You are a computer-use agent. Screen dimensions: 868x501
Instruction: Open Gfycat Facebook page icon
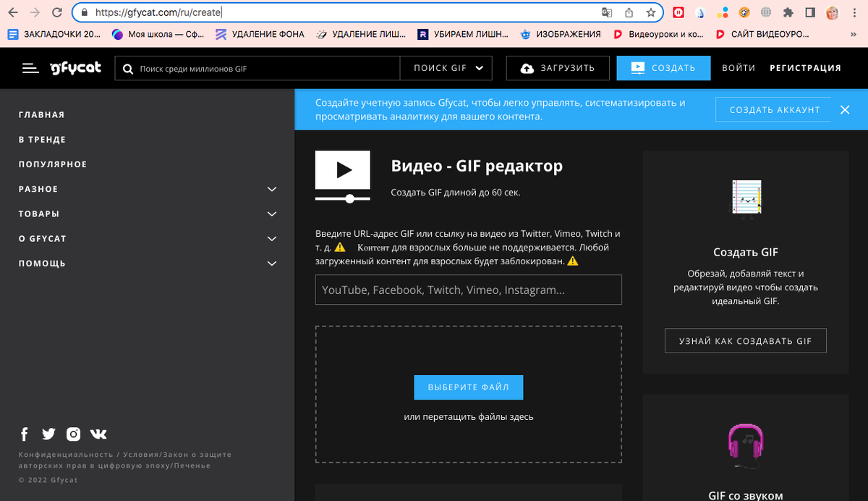click(x=24, y=434)
